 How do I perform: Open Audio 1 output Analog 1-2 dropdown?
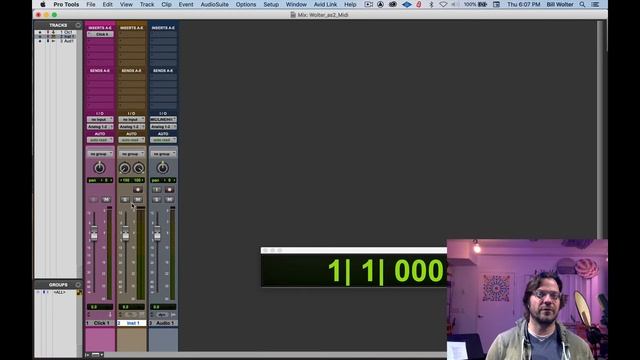[x=163, y=127]
